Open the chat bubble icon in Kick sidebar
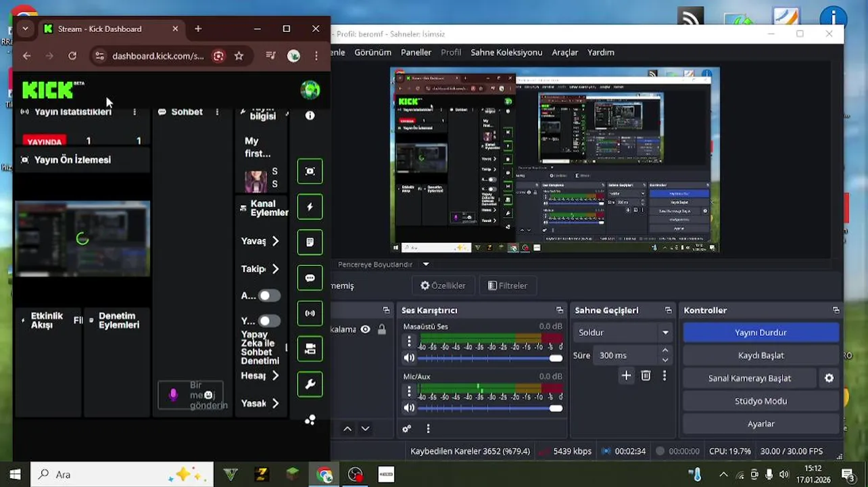The width and height of the screenshot is (868, 487). (x=310, y=278)
